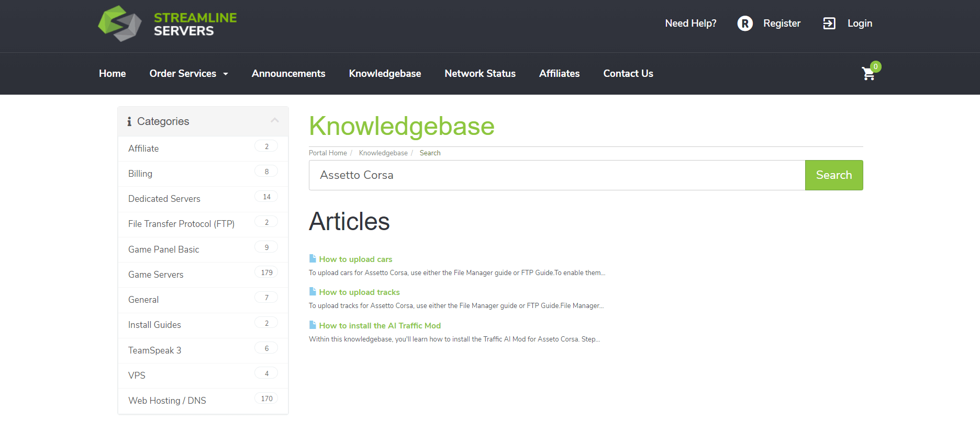
Task: Select the Dedicated Servers category
Action: (x=203, y=199)
